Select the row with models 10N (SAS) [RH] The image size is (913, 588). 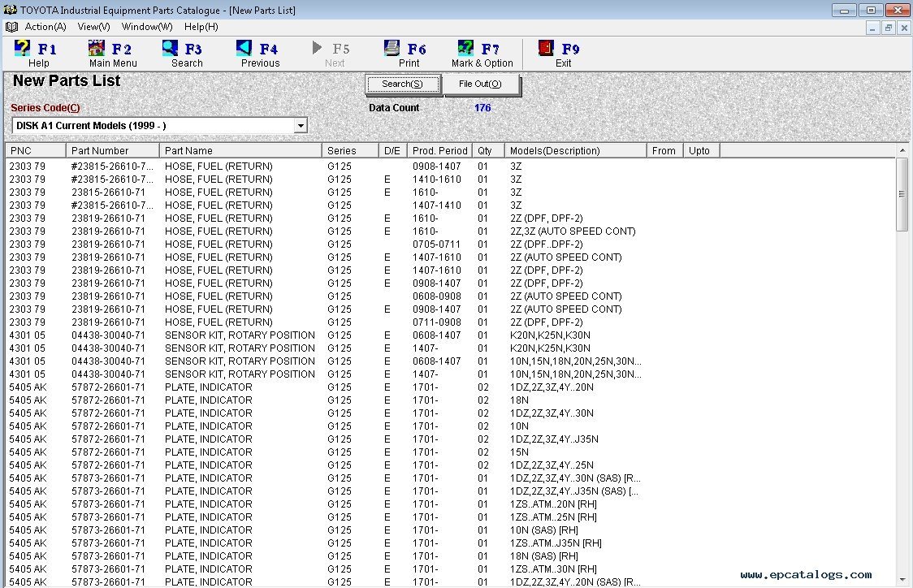[x=450, y=530]
